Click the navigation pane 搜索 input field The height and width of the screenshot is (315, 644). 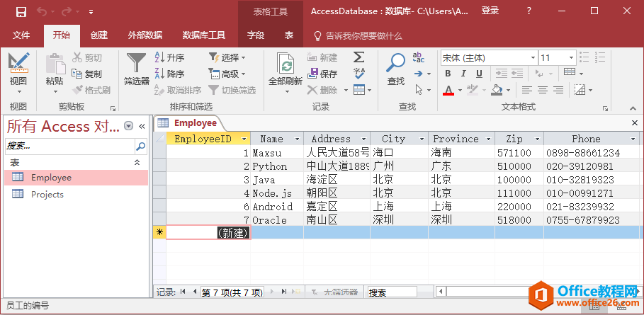(x=70, y=146)
